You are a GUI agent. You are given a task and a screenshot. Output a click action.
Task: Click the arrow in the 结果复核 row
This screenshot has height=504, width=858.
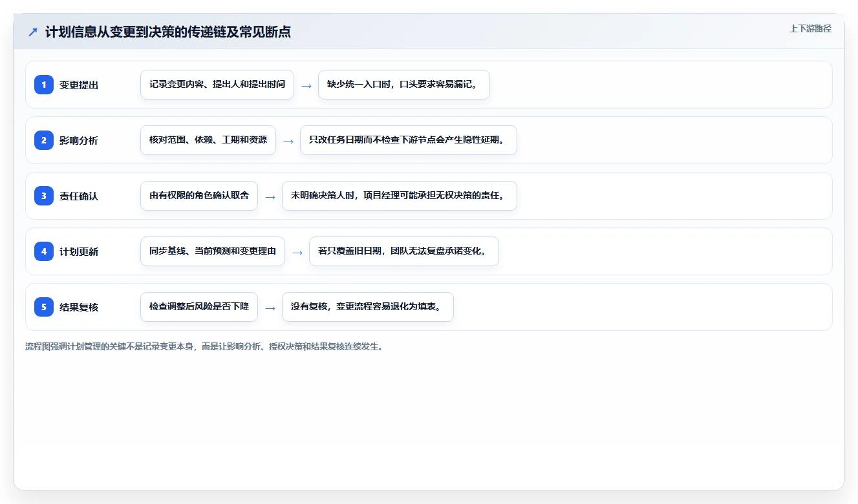(270, 308)
